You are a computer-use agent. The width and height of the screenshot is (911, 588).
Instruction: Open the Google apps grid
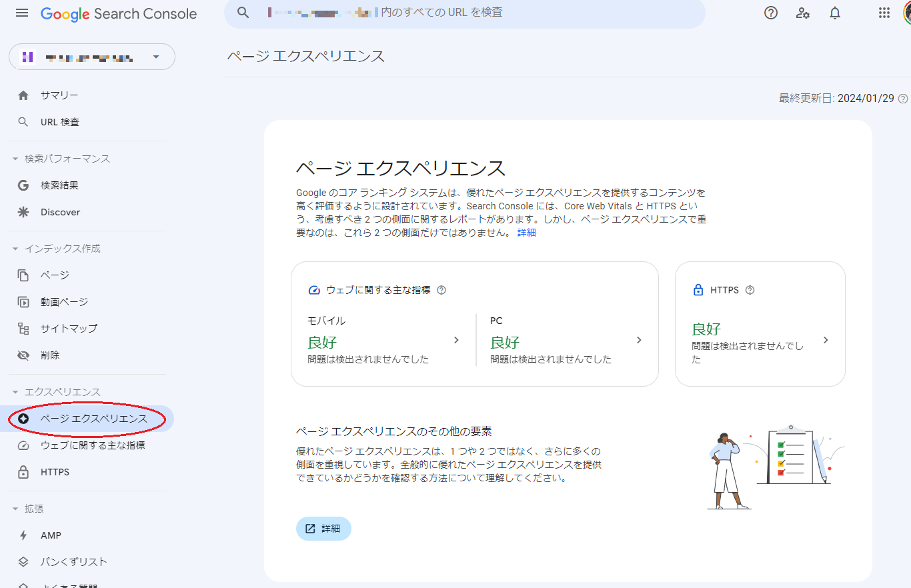884,13
